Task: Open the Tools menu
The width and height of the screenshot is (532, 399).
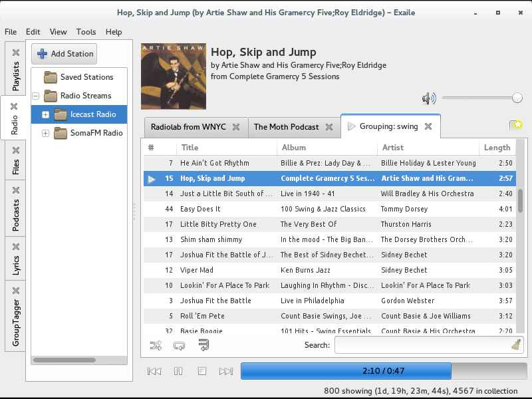Action: tap(86, 32)
